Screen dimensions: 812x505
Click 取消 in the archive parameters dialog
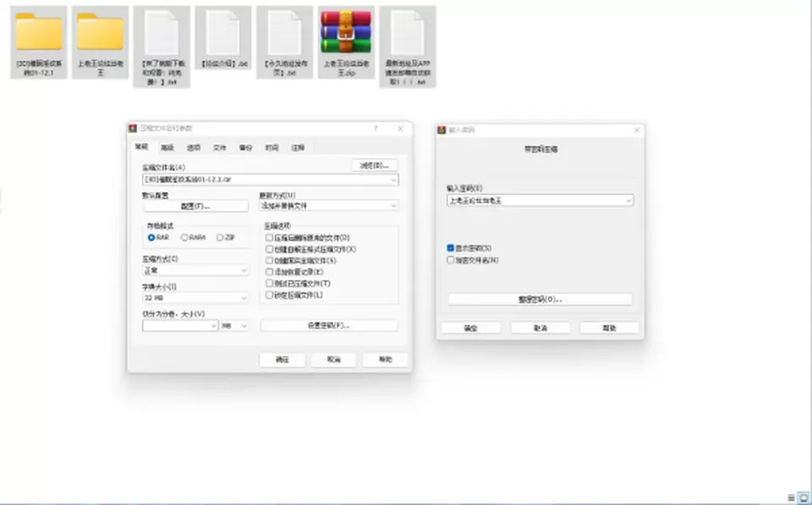334,360
